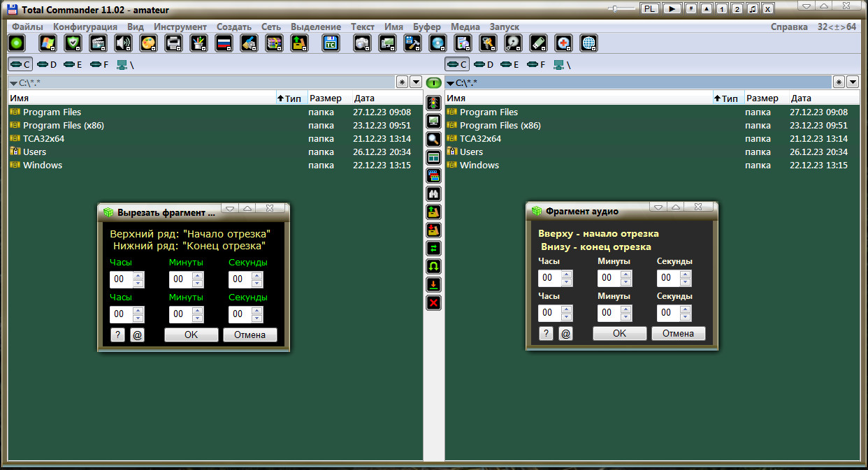Open the Инструмент menu
This screenshot has width=868, height=470.
click(x=180, y=27)
